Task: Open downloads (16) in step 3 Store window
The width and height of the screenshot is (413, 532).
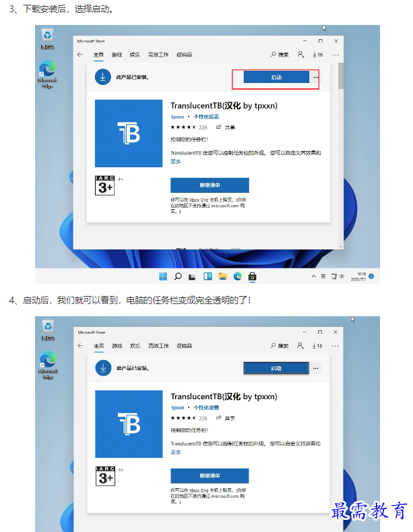Action: [318, 55]
